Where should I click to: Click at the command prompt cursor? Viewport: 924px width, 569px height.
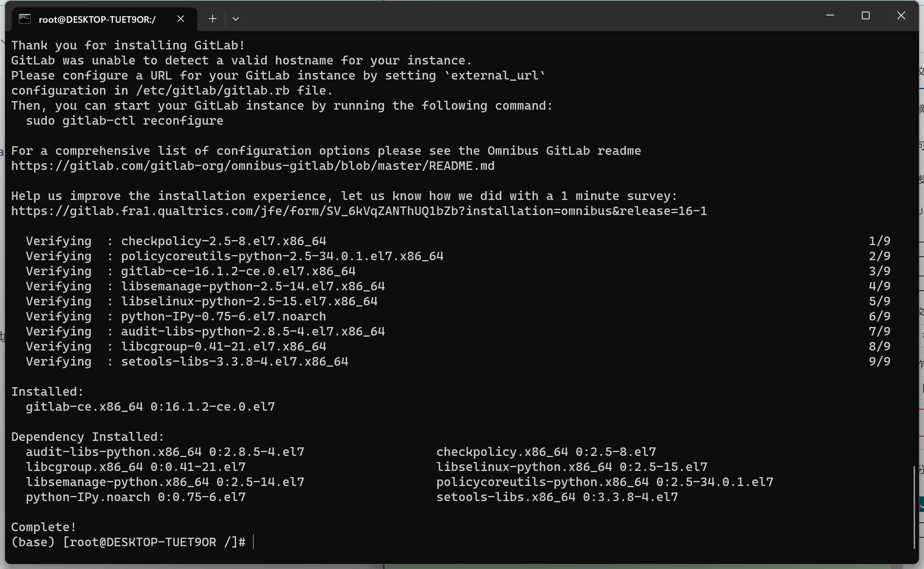[x=253, y=542]
